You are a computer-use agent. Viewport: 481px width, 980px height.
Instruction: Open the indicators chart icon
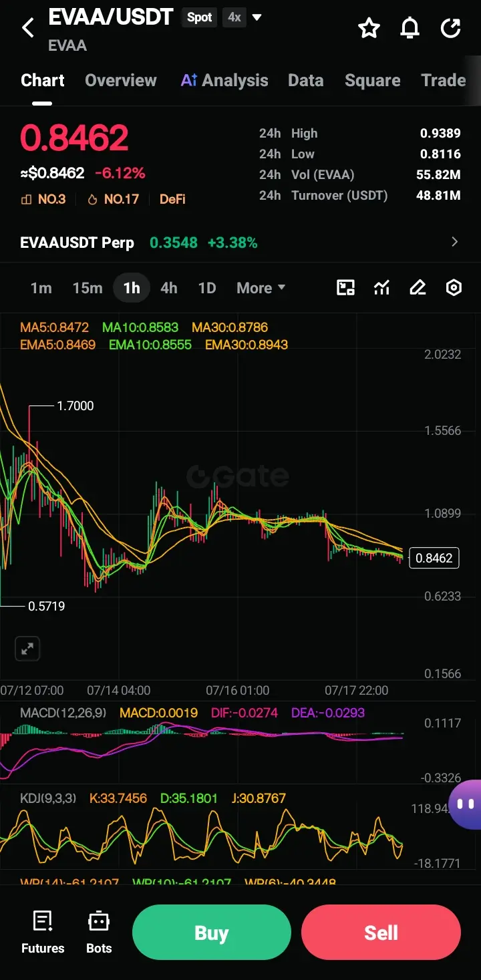381,288
